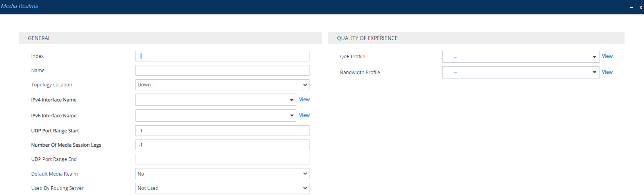Click View link next to IPv4 Interface Name
The image size is (644, 195).
pos(304,99)
